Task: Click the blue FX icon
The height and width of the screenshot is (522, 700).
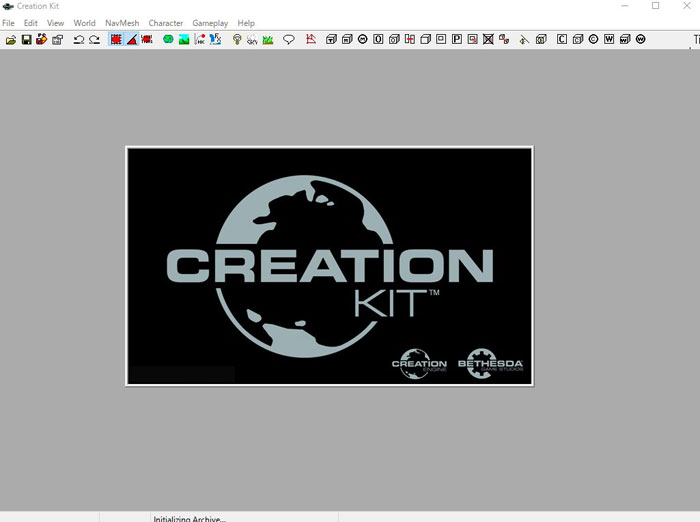Action: pyautogui.click(x=215, y=40)
